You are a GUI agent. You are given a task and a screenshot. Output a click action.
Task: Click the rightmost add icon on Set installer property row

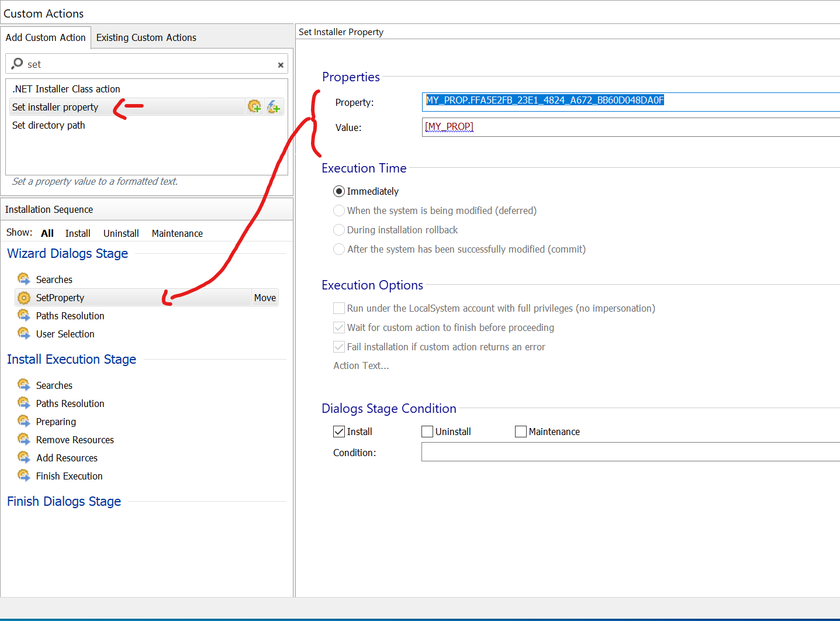[274, 106]
